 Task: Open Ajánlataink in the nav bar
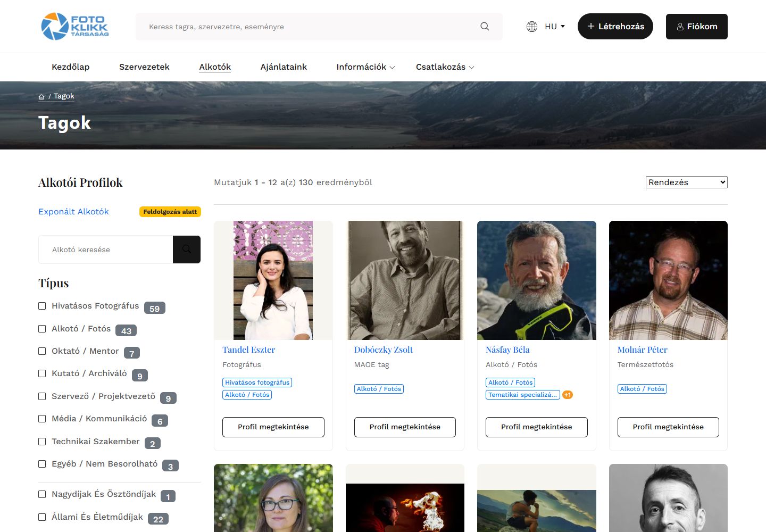[284, 67]
